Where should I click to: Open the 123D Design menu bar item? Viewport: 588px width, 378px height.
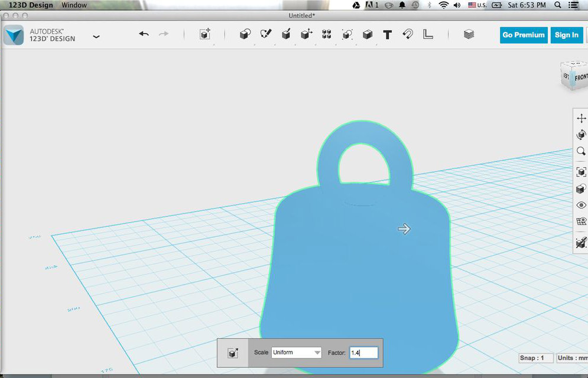(31, 5)
